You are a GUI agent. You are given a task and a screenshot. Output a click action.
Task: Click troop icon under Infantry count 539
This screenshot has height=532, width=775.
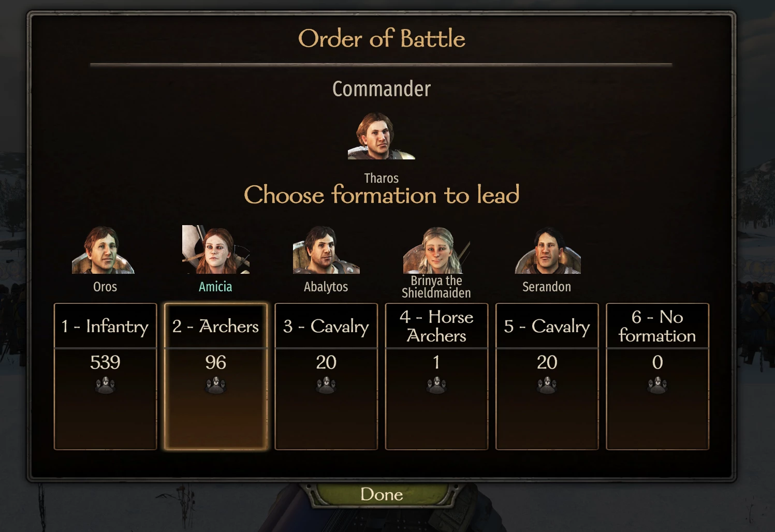(105, 385)
